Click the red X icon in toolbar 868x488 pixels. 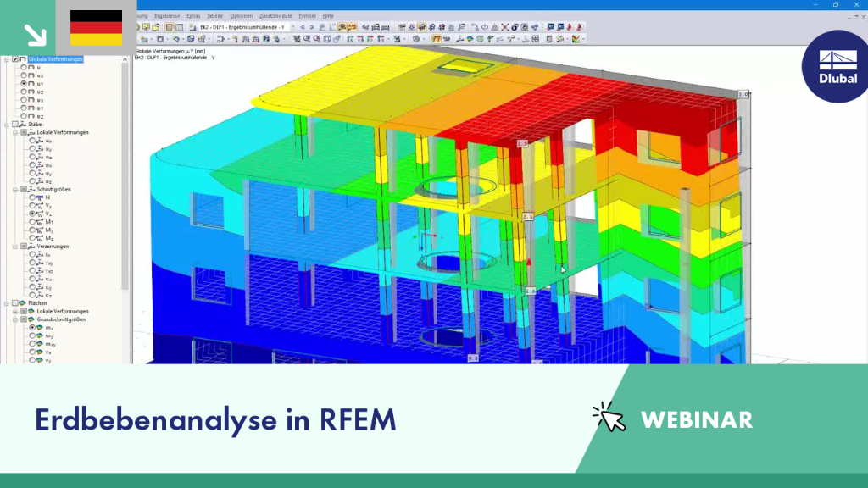tap(505, 27)
